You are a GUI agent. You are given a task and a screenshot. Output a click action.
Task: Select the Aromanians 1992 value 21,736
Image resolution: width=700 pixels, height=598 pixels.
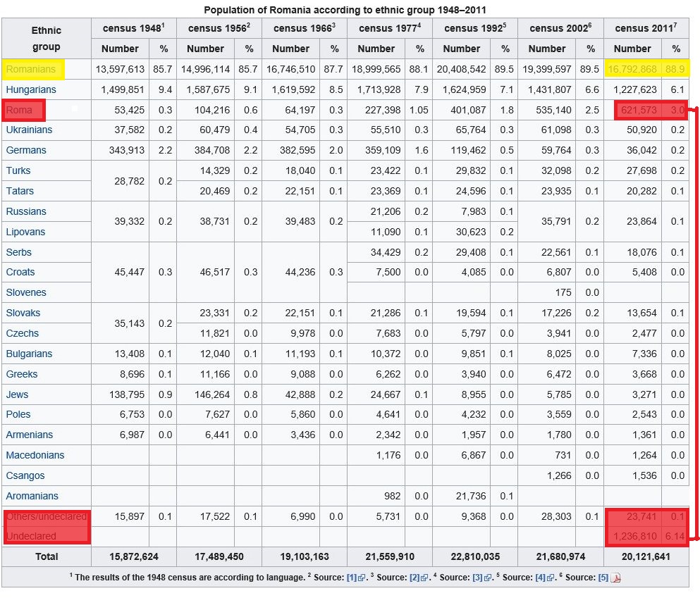471,497
